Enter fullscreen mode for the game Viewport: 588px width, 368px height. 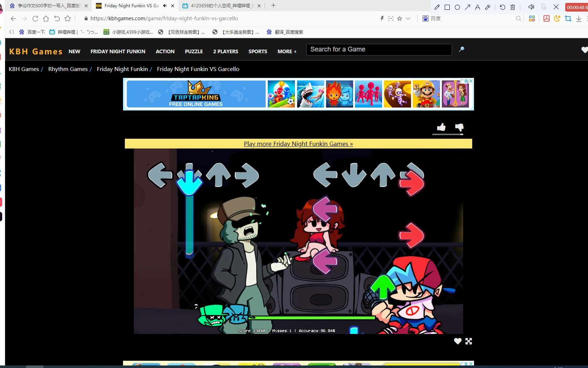[469, 341]
